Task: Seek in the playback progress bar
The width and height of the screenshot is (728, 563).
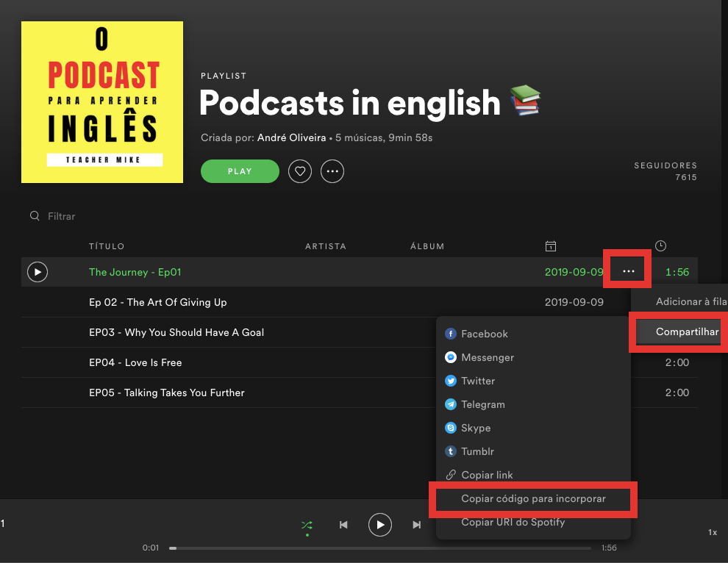Action: tap(379, 548)
